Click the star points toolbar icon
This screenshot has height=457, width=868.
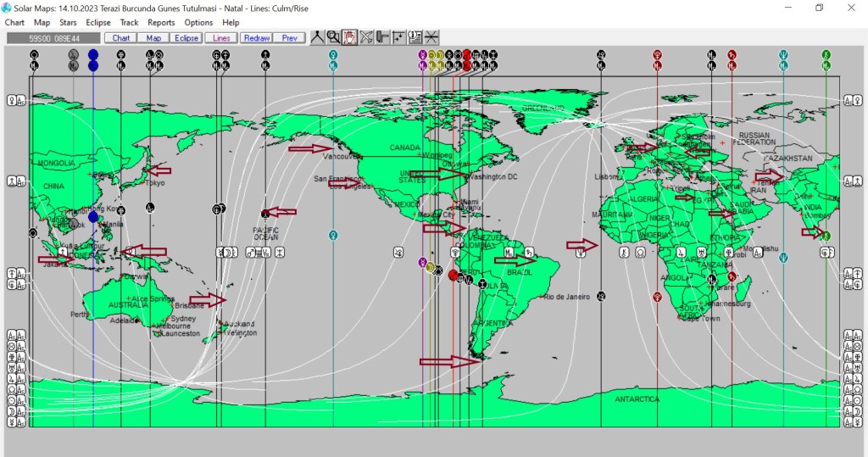398,37
